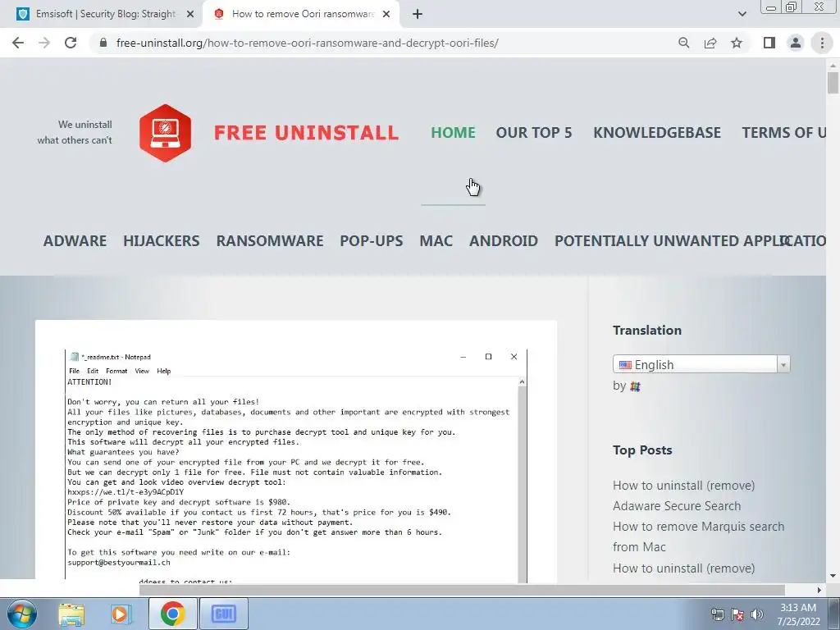
Task: Open the zoom magnifier icon in address bar
Action: 683,43
